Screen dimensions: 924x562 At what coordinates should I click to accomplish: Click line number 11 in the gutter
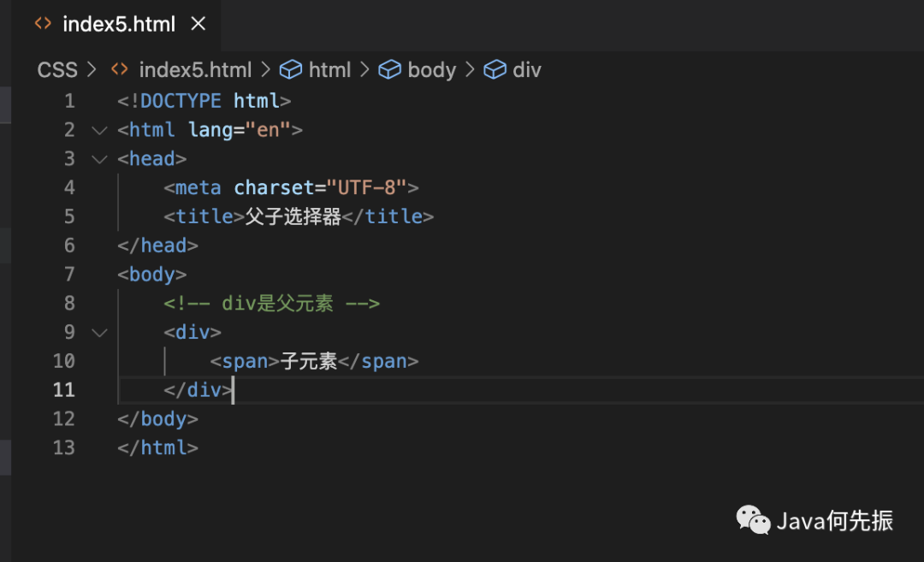(63, 390)
